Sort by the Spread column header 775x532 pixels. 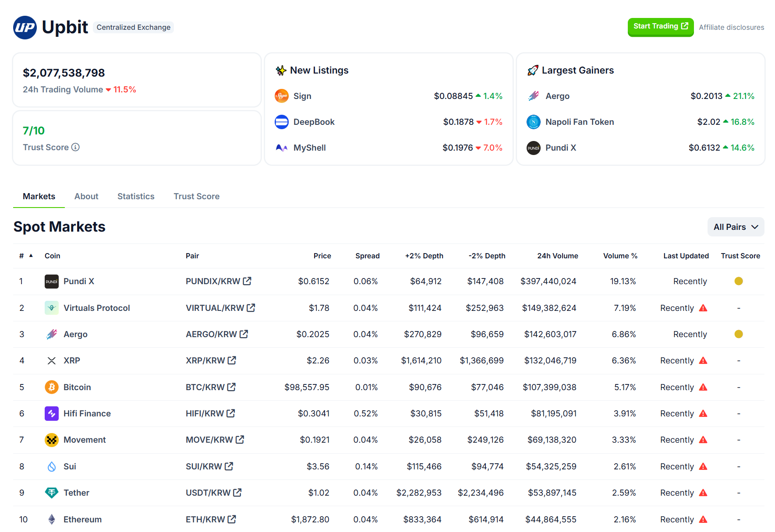pos(367,256)
